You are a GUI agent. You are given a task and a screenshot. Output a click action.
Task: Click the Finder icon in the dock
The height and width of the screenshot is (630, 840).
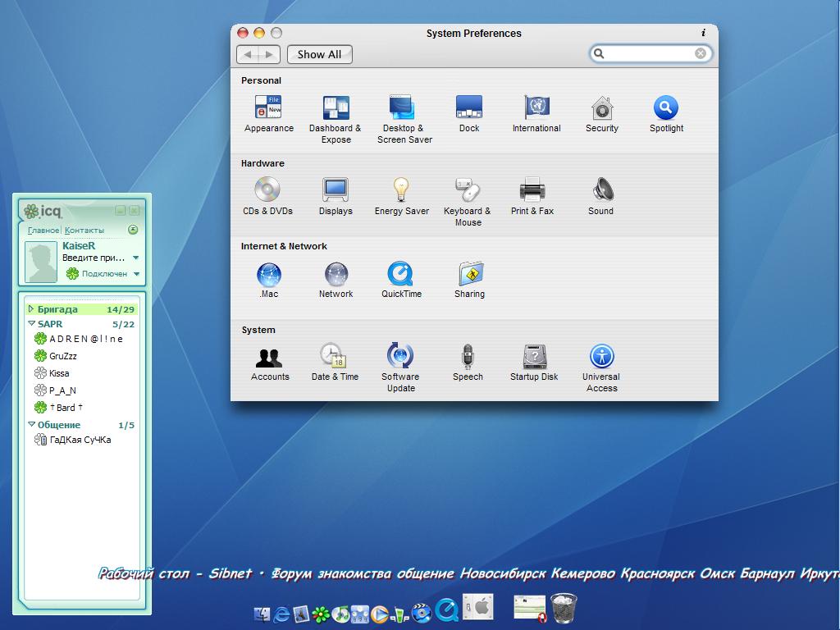click(262, 614)
